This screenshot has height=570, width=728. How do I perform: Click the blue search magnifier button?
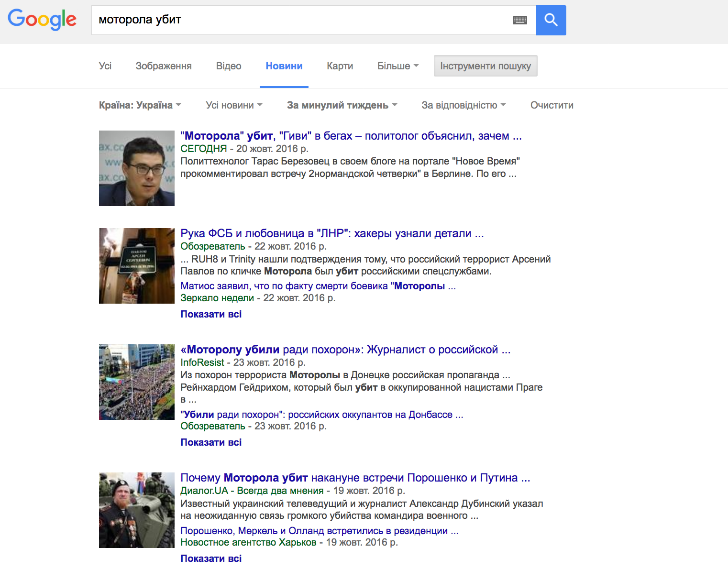(x=551, y=20)
